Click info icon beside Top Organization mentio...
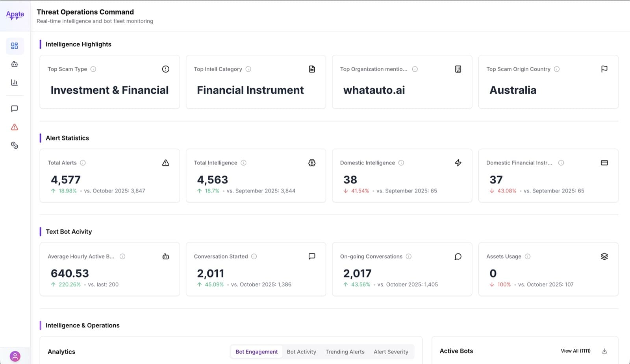Viewport: 630px width, 364px height. click(x=415, y=69)
